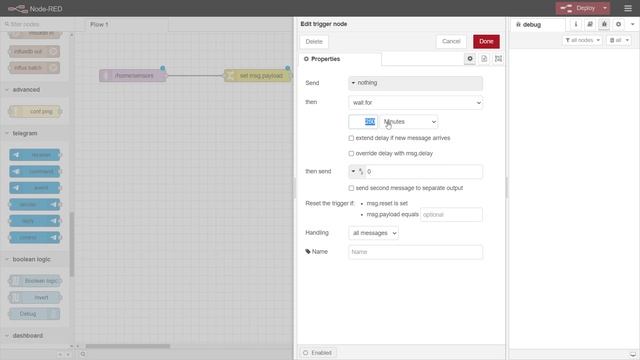Click the palette vertical scrollbar
The height and width of the screenshot is (360, 640).
72,244
